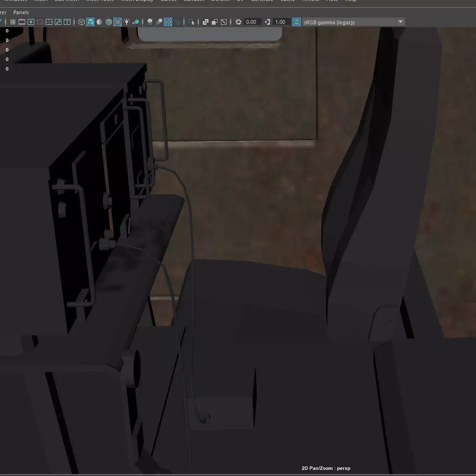This screenshot has height=476, width=476.
Task: Click the Gamma value field 1.00
Action: [x=281, y=22]
